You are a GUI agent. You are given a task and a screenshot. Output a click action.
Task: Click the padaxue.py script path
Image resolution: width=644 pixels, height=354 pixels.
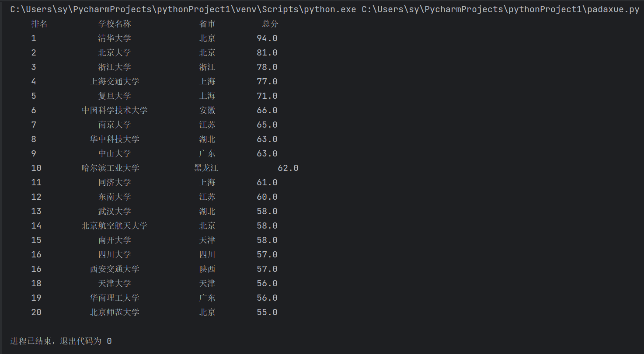click(500, 10)
